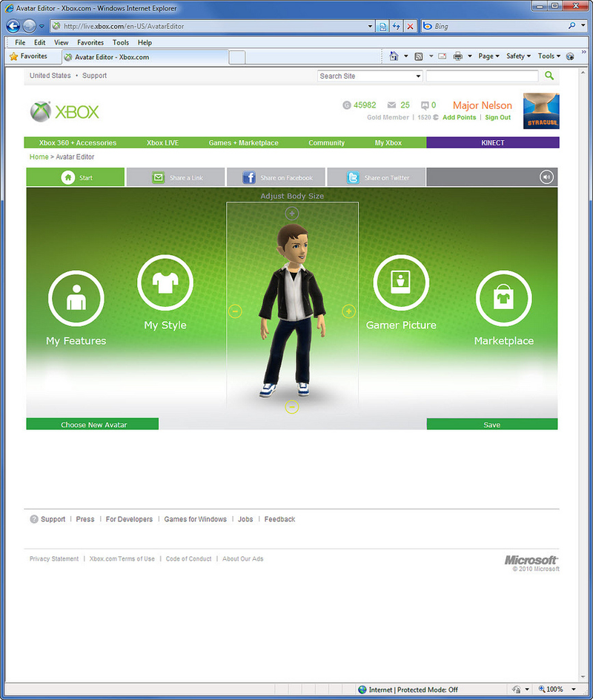Make avatar wider with right plus
Image resolution: width=593 pixels, height=700 pixels.
pyautogui.click(x=348, y=311)
